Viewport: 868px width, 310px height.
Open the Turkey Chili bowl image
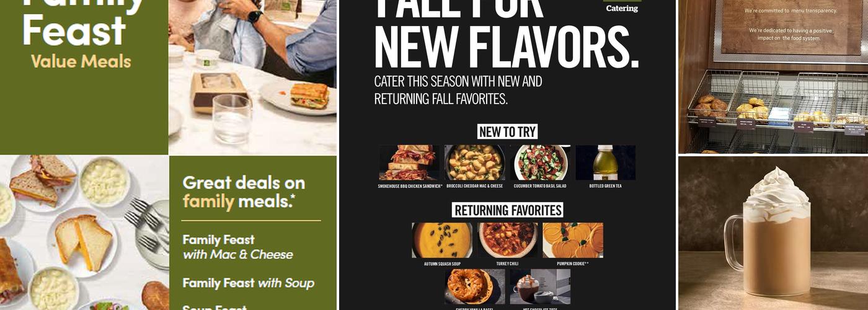click(x=507, y=241)
